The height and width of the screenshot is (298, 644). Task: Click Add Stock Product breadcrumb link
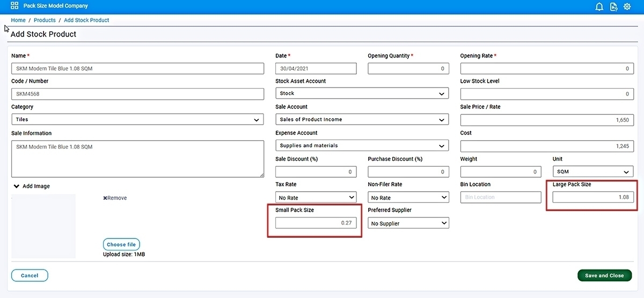(86, 20)
